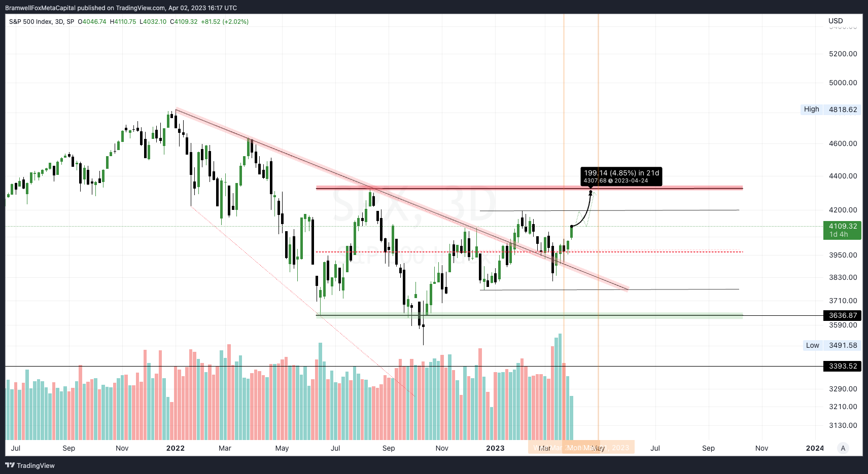Click the 3830.00 price axis label
This screenshot has height=474, width=868.
point(843,277)
